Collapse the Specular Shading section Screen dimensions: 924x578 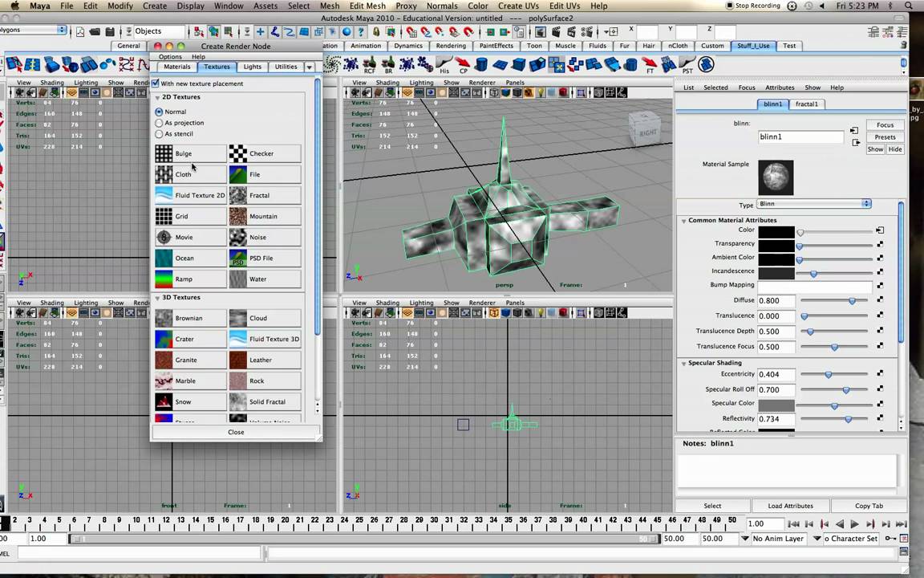[683, 364]
